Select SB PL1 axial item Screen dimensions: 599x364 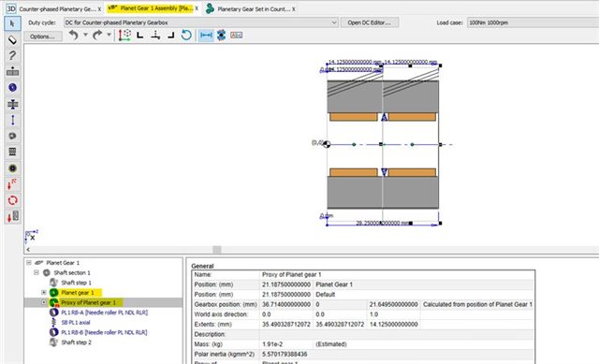(x=76, y=323)
